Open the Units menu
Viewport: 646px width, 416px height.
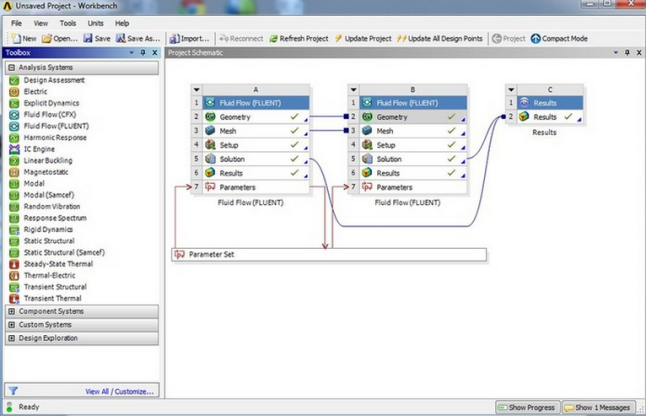(x=95, y=22)
